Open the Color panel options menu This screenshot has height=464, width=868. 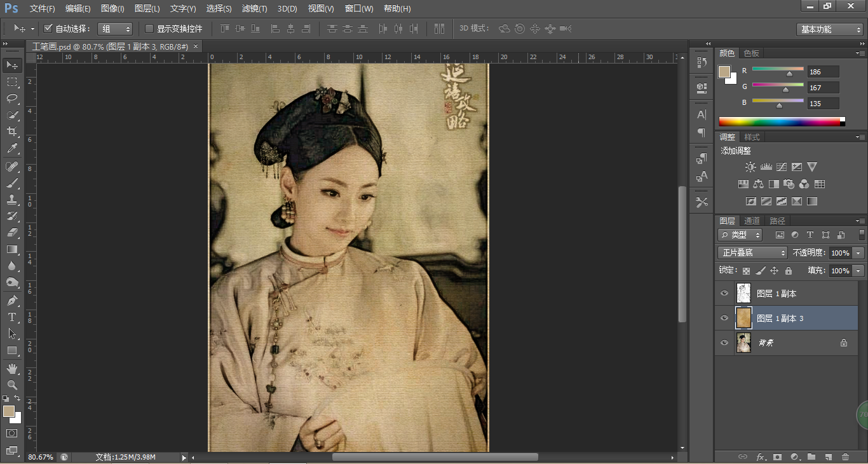860,53
